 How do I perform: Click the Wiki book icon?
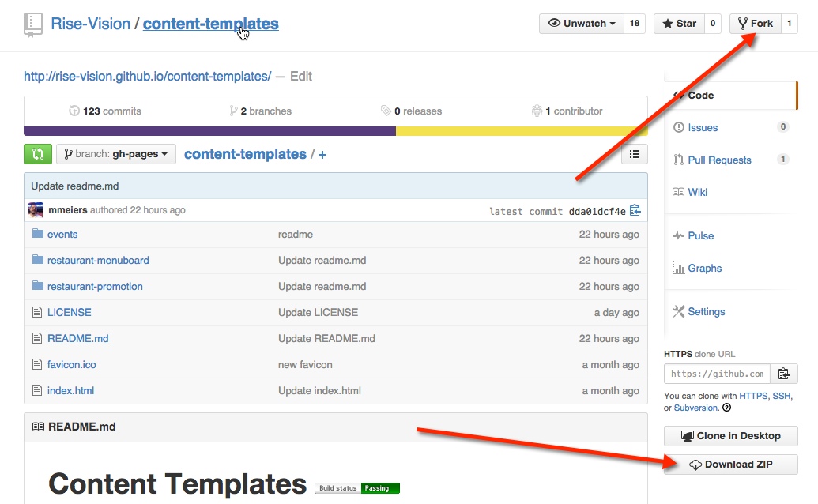point(678,192)
